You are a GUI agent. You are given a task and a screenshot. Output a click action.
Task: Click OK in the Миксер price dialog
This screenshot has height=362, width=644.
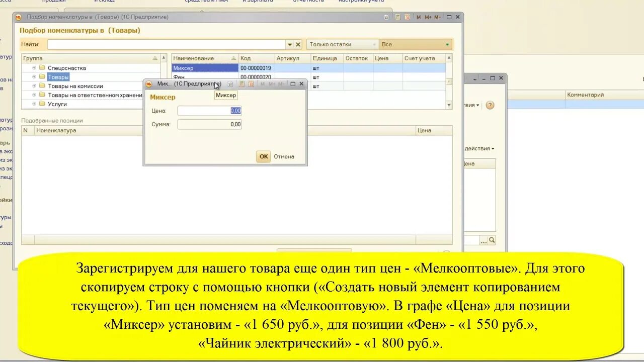(263, 156)
